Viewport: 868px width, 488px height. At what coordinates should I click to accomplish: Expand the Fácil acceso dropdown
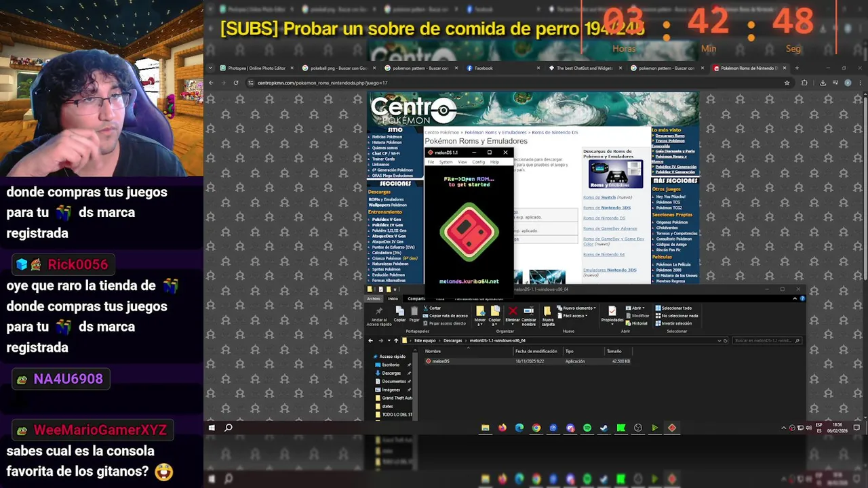pos(572,315)
